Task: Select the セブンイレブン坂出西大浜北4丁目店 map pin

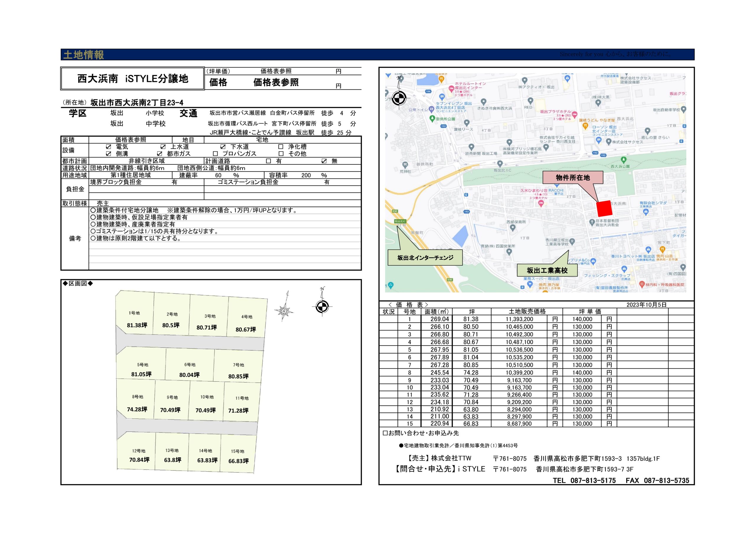Action: (x=442, y=97)
